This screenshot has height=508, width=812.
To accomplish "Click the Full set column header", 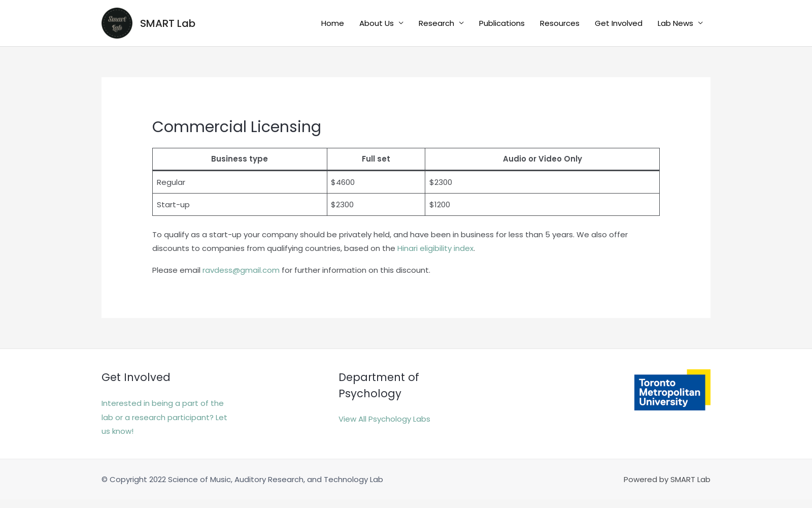I will tap(376, 159).
